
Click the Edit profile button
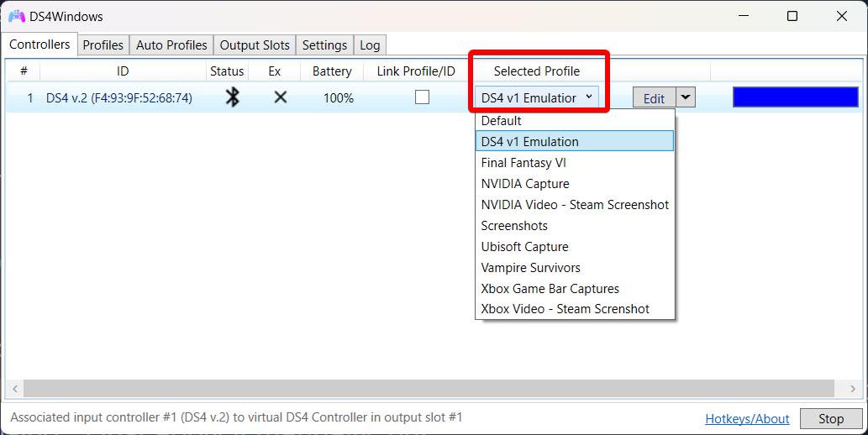tap(654, 98)
